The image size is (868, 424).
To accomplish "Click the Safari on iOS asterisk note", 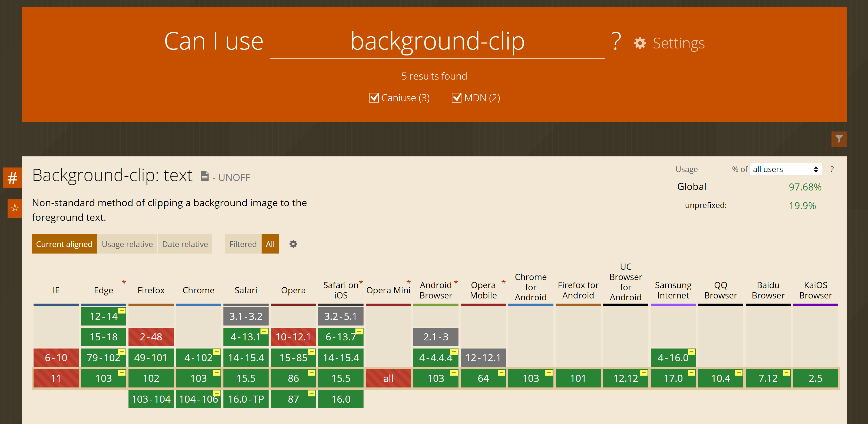I will click(361, 282).
